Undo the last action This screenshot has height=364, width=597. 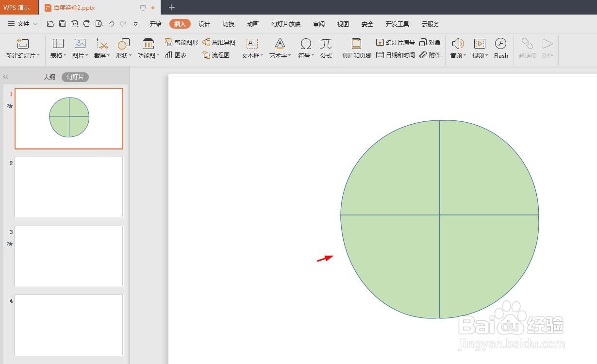tap(111, 24)
